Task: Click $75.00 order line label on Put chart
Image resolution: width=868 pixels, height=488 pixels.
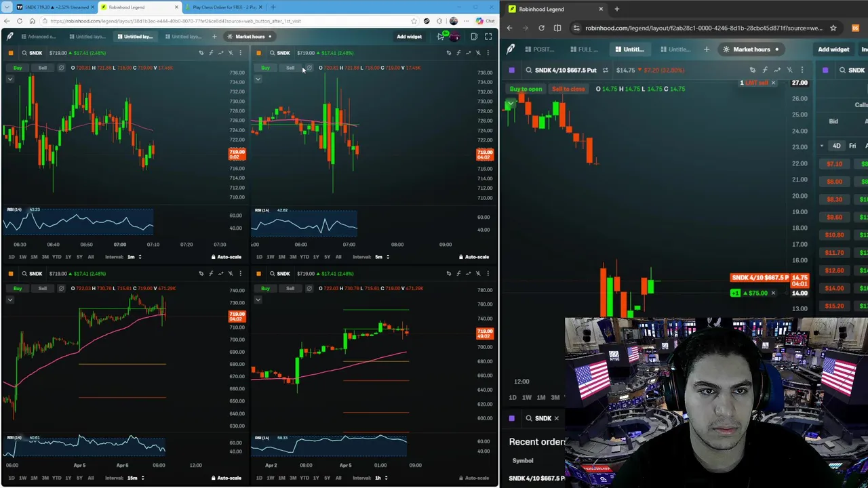Action: click(756, 293)
